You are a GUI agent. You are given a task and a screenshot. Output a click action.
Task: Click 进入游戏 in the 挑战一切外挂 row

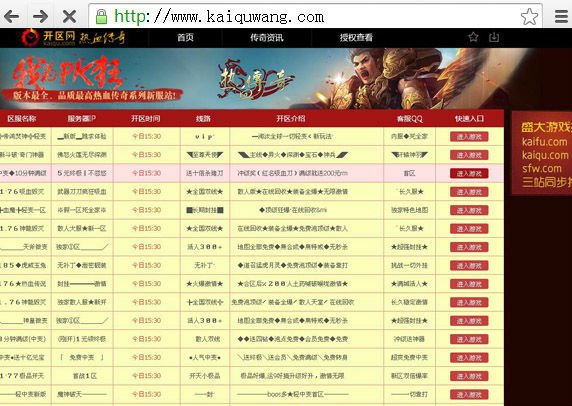(469, 266)
